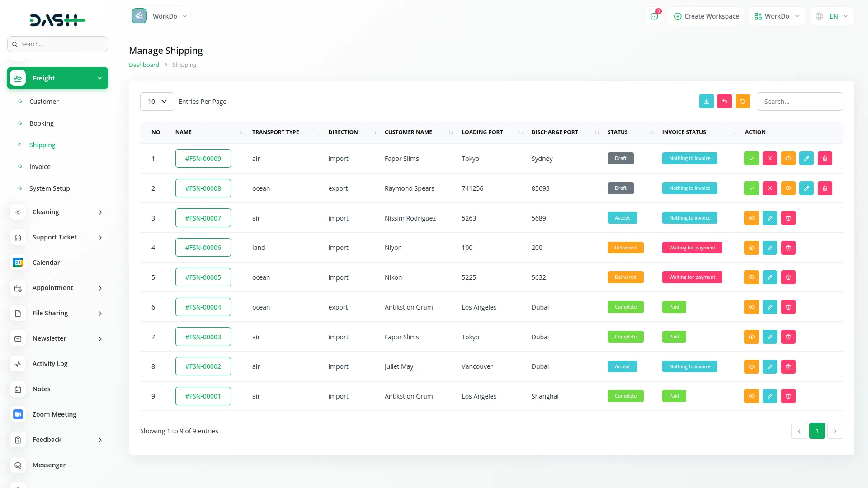Click the Create Workspace button
The image size is (868, 488).
pos(706,16)
